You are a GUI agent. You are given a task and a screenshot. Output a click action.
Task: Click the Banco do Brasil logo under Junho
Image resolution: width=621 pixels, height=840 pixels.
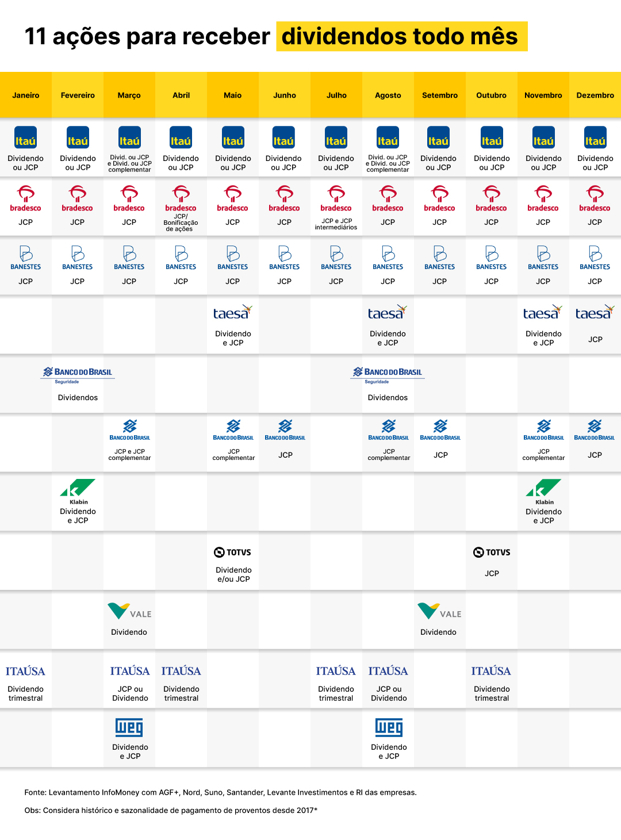285,429
